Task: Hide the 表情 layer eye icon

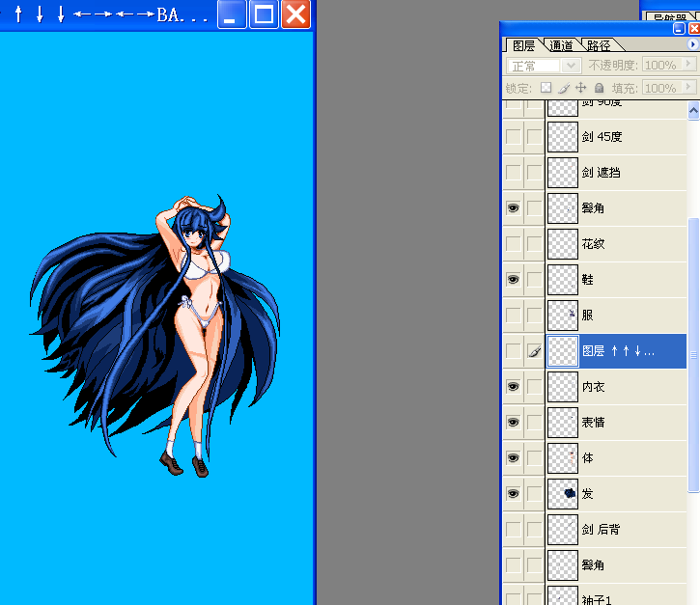Action: [514, 423]
